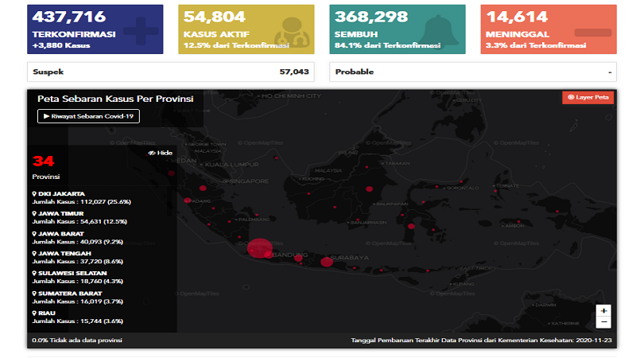Click the pin icon next to Sulawesi Selatan
This screenshot has width=644, height=358.
click(x=34, y=273)
